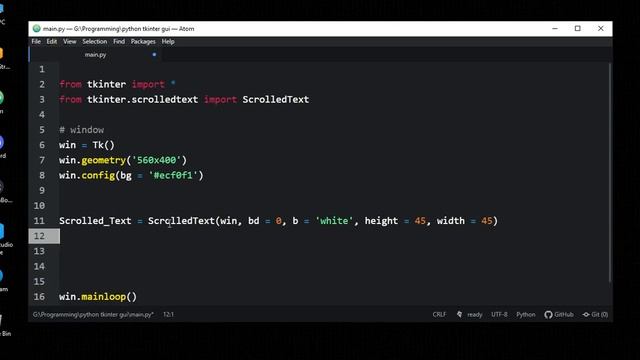Screen dimensions: 640x360
Task: Click line number 16 in gutter
Action: 39,297
